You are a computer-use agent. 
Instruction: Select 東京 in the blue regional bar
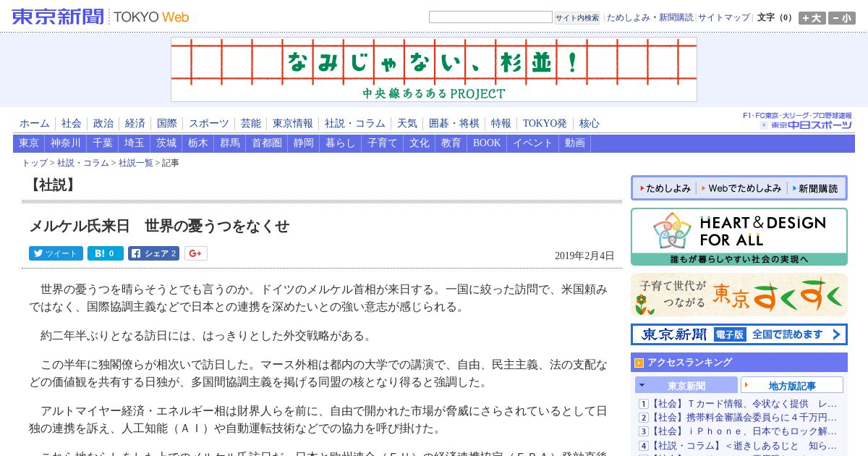[x=29, y=143]
